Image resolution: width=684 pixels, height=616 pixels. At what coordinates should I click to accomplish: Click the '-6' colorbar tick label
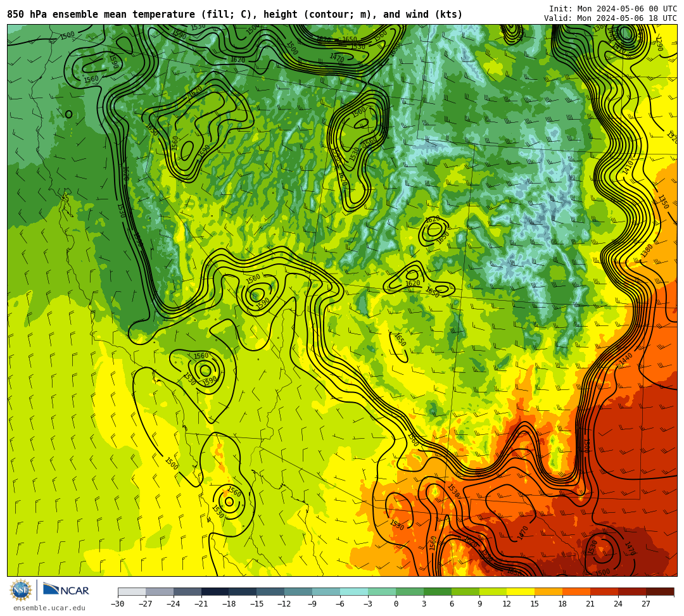click(x=340, y=604)
